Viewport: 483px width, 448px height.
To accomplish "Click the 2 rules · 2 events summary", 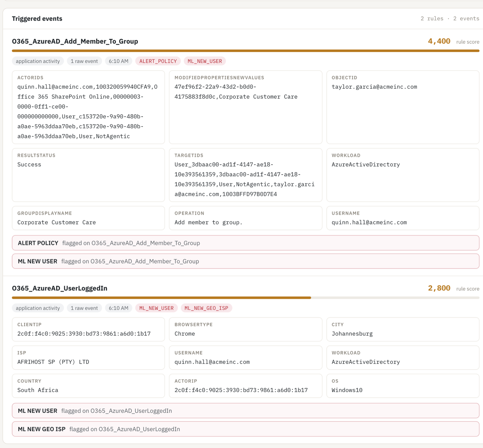I will point(450,18).
